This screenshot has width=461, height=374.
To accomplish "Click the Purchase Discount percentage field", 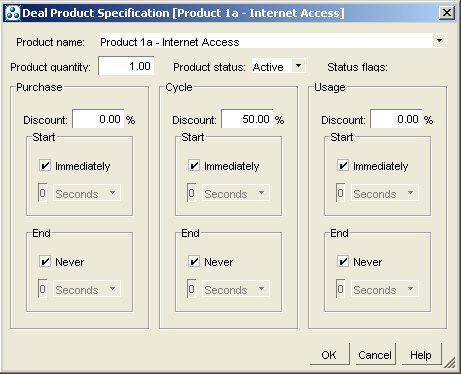I will coord(98,119).
